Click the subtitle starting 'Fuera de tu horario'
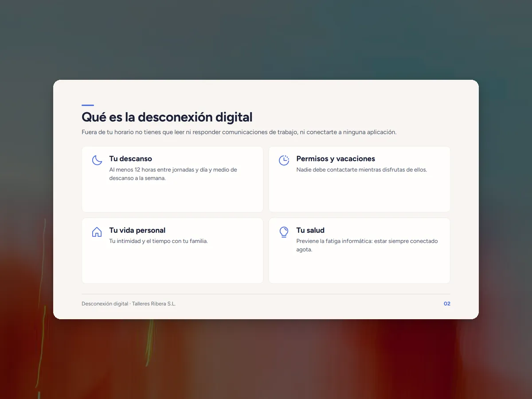Viewport: 532px width, 399px height. [239, 132]
